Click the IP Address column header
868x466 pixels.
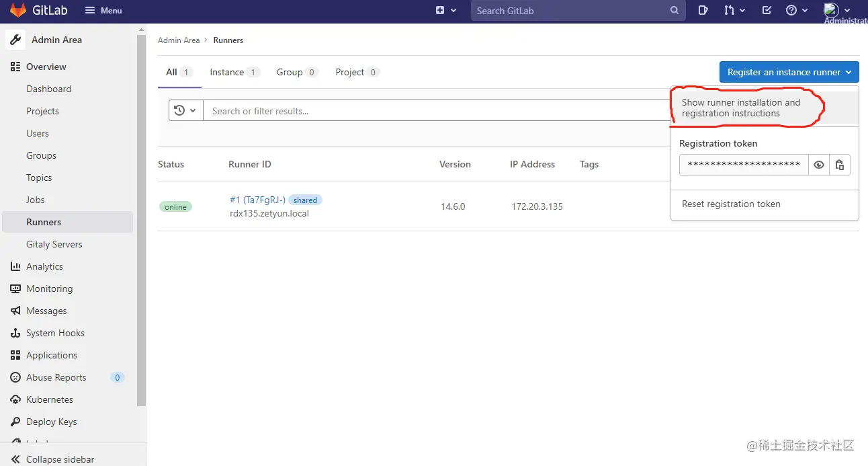[x=532, y=164]
